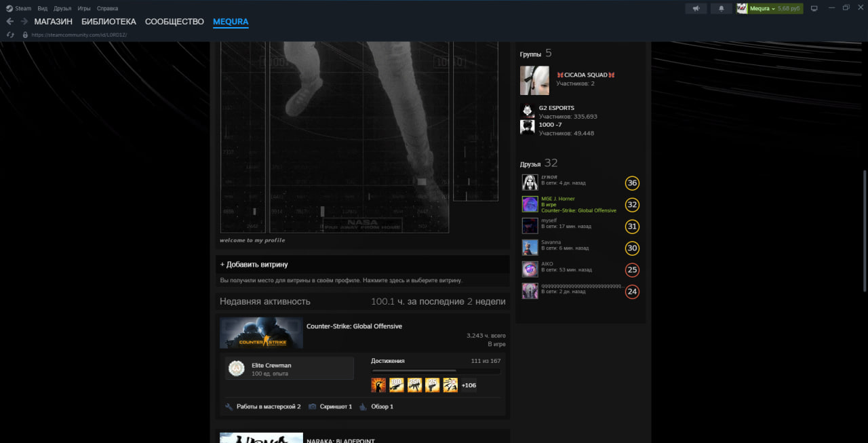Click the friend avatar next to myself

click(x=530, y=226)
